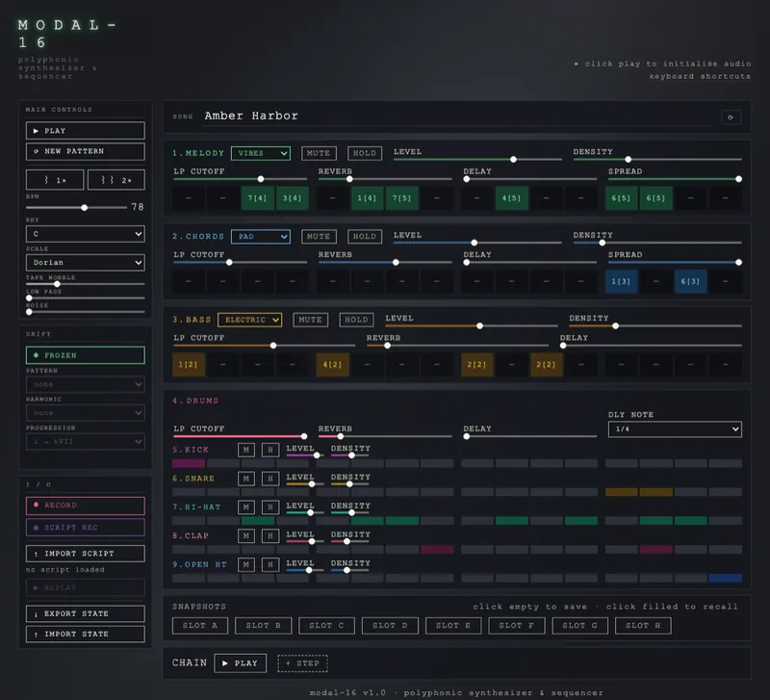The image size is (770, 700).
Task: Play the chain with Chain Play
Action: pos(241,663)
